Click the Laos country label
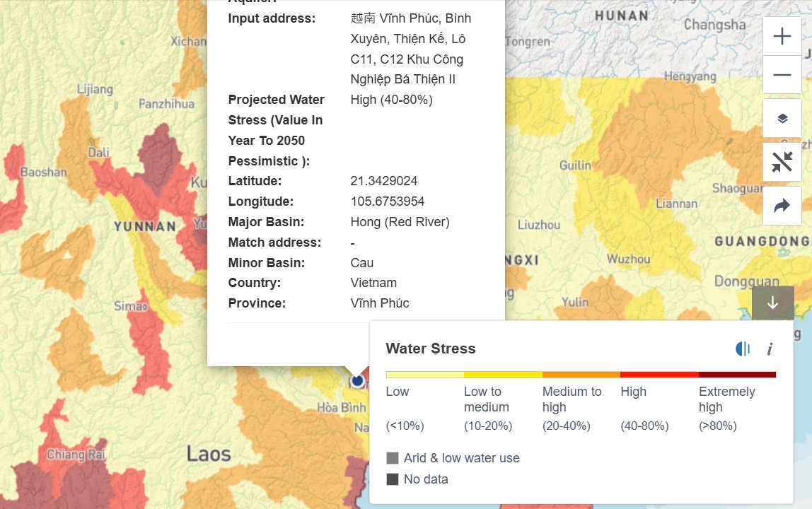This screenshot has height=509, width=812. [209, 454]
